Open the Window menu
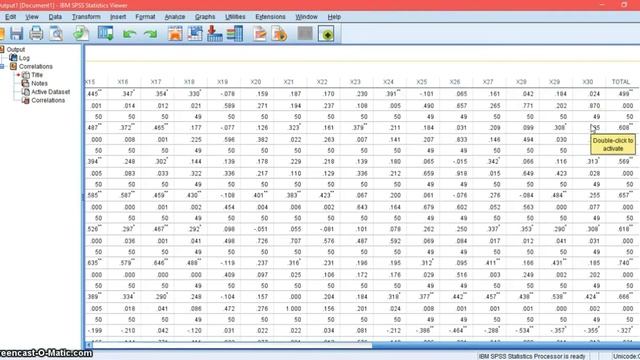Image resolution: width=640 pixels, height=360 pixels. tap(307, 17)
